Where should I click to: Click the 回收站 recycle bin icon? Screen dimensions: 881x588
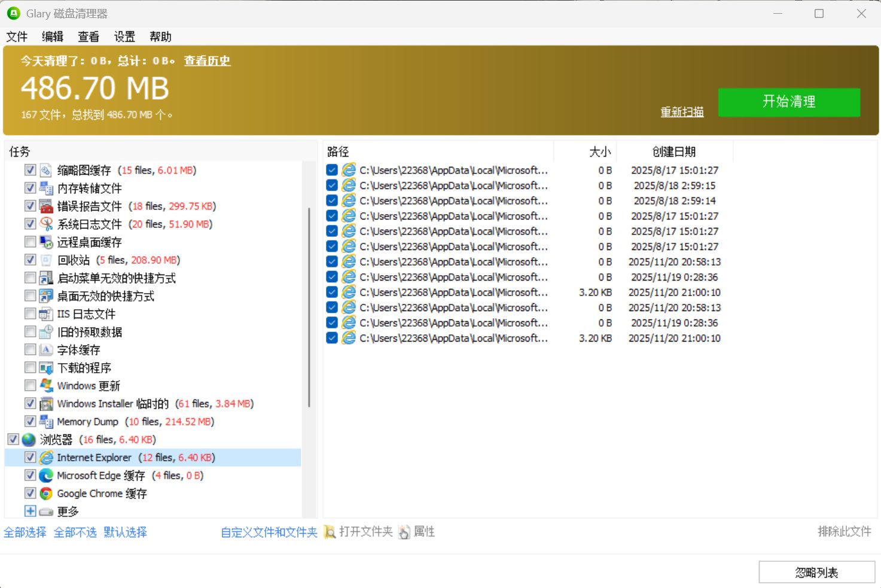[45, 260]
